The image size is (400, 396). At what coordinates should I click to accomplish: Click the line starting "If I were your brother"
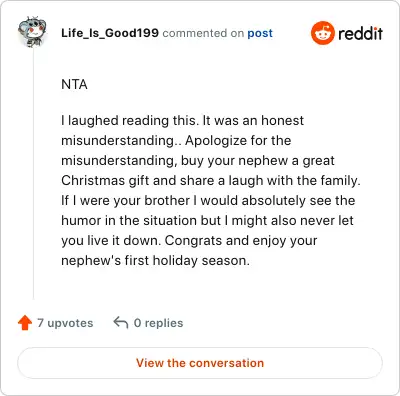[x=208, y=200]
